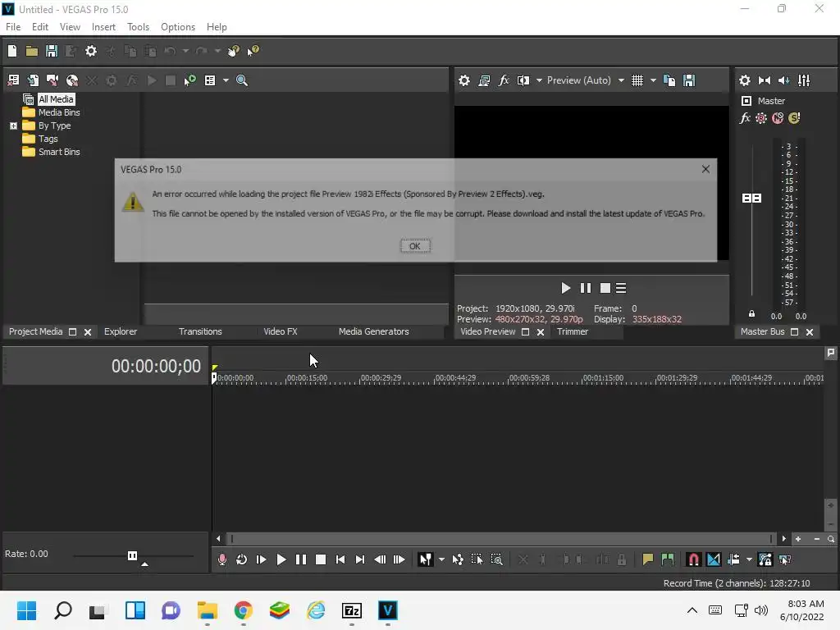This screenshot has height=630, width=840.
Task: Click the Master Bus downmix output icon
Action: [x=765, y=80]
